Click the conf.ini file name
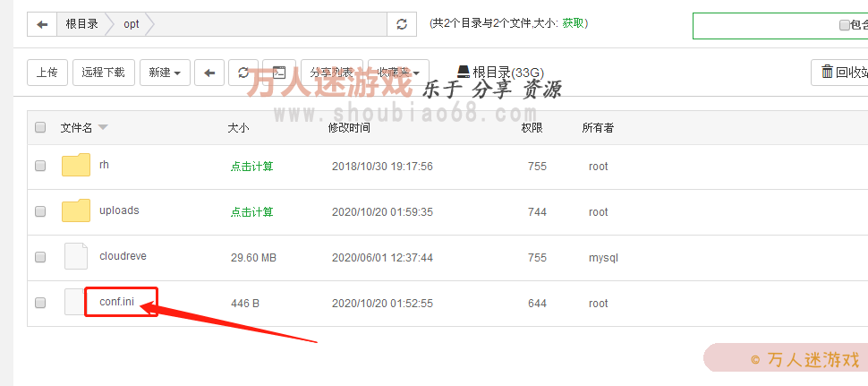The width and height of the screenshot is (868, 386). click(117, 302)
